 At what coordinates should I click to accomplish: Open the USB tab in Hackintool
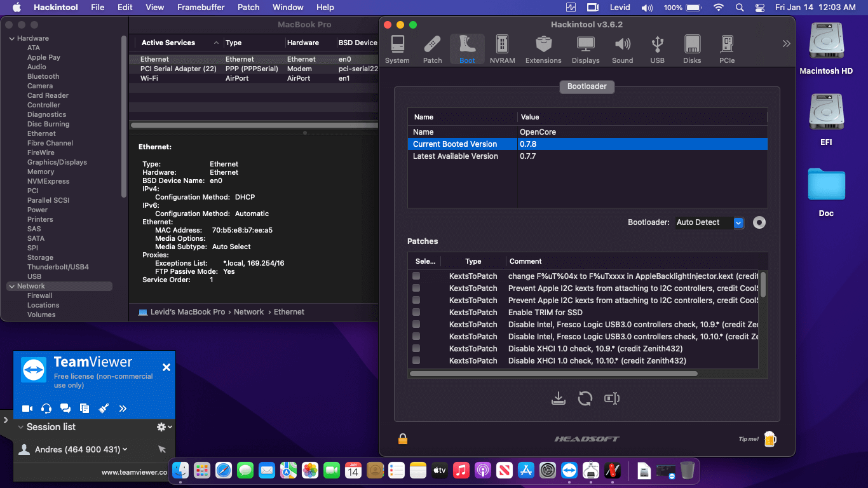pos(657,50)
